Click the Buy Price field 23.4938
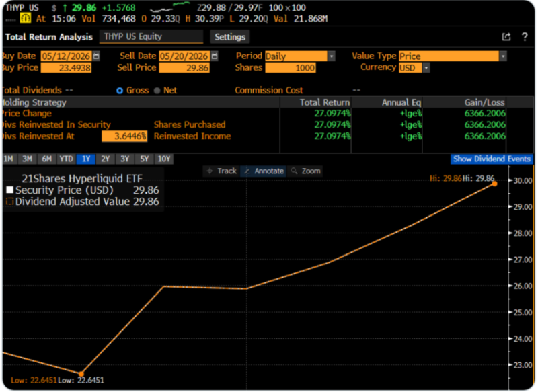 pyautogui.click(x=66, y=67)
